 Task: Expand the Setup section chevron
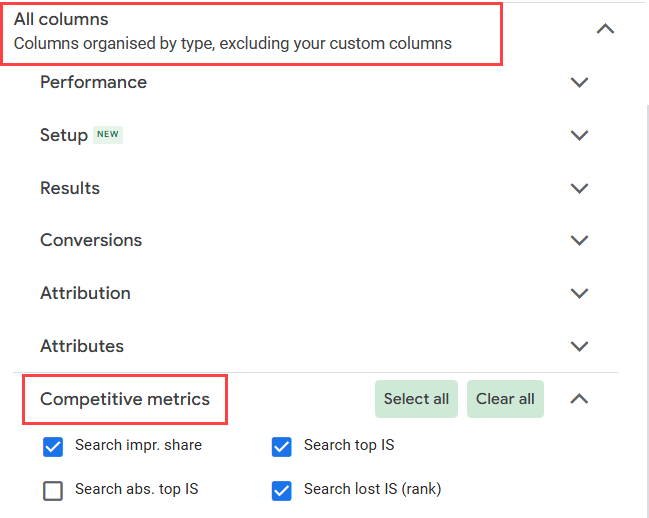click(579, 135)
